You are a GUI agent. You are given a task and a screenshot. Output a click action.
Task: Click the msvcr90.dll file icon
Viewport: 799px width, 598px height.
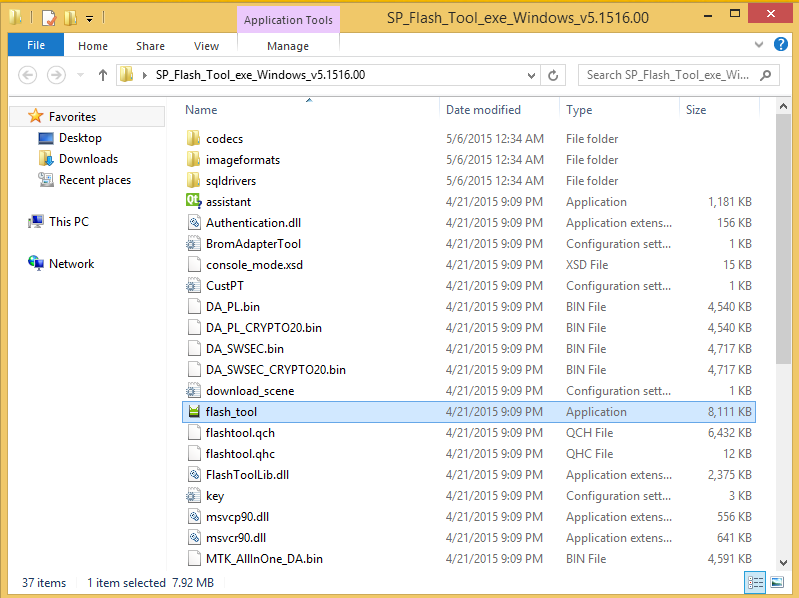pos(194,538)
